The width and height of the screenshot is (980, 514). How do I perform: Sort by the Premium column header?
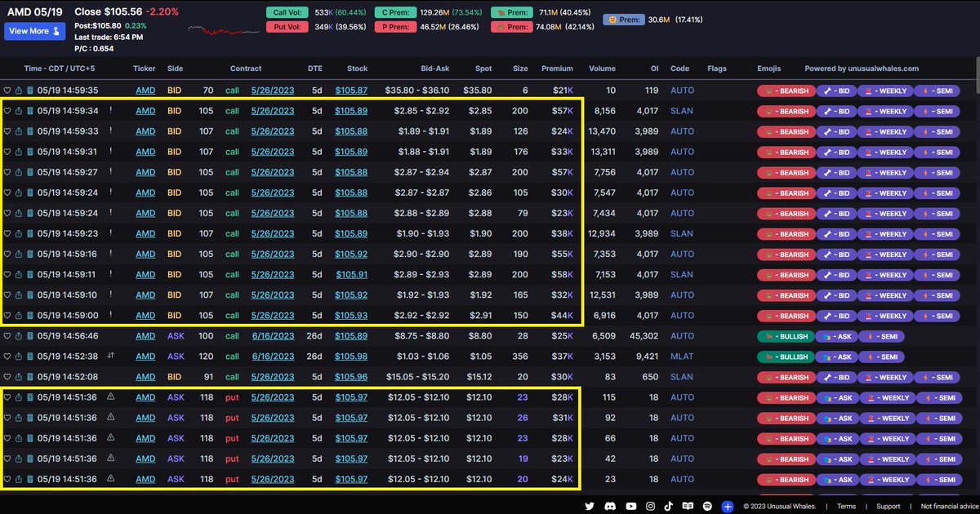click(x=557, y=69)
